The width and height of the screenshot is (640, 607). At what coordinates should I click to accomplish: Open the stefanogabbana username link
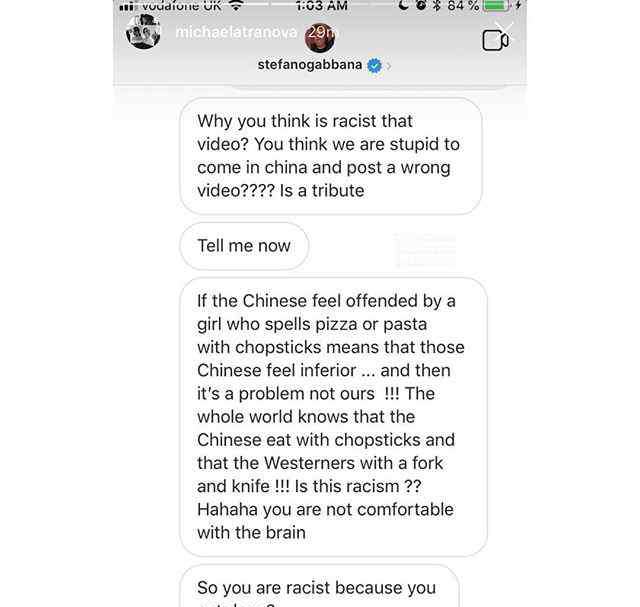[310, 64]
